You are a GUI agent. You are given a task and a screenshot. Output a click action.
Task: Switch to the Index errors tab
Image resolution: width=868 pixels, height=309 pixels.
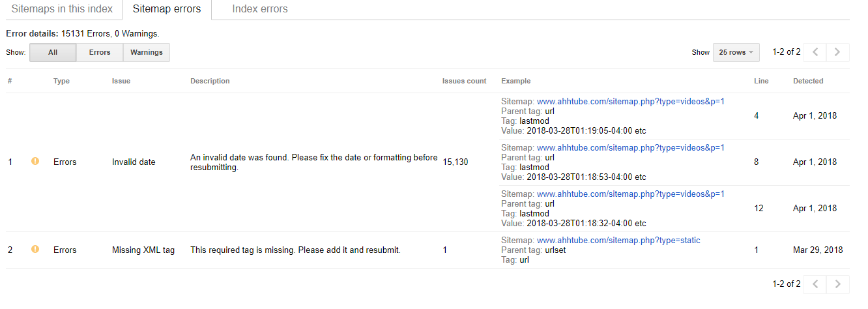[x=260, y=9]
